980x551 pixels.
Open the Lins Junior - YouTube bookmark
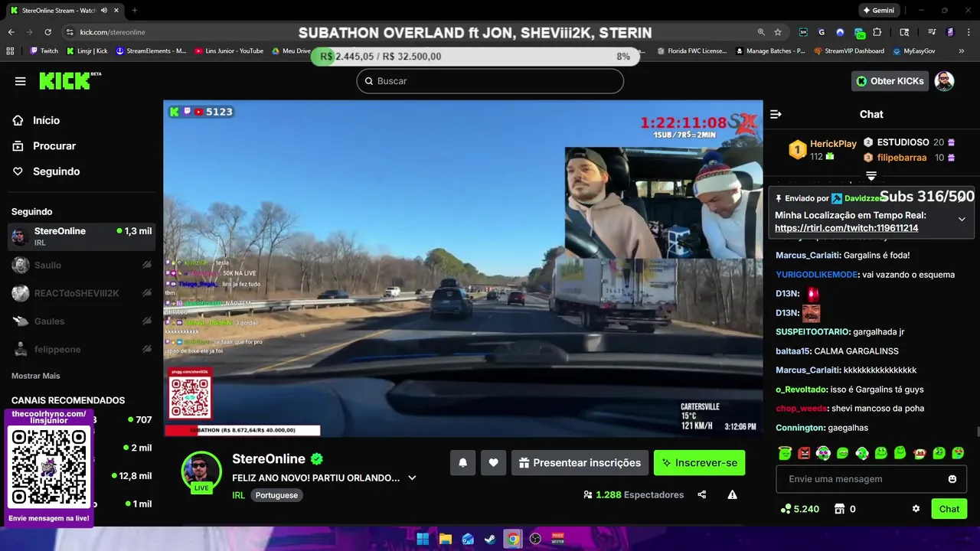(x=229, y=51)
